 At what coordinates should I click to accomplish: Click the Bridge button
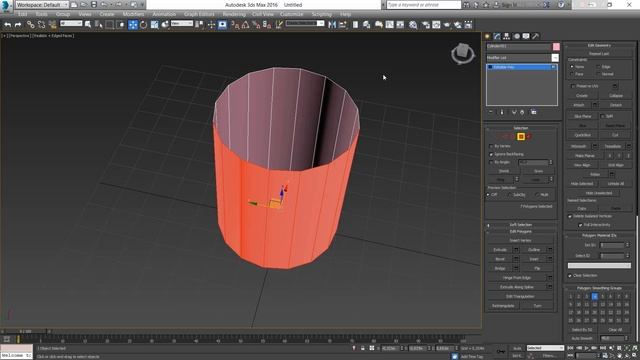tap(500, 269)
